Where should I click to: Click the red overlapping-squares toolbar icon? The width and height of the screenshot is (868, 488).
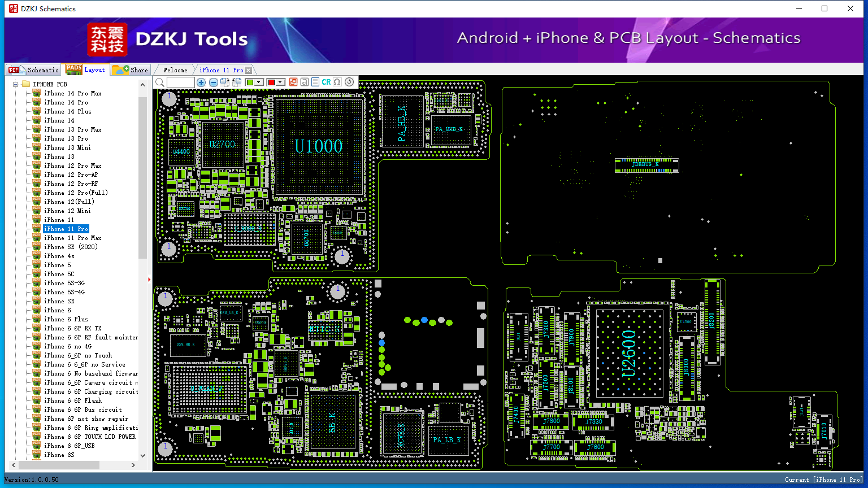(x=293, y=82)
